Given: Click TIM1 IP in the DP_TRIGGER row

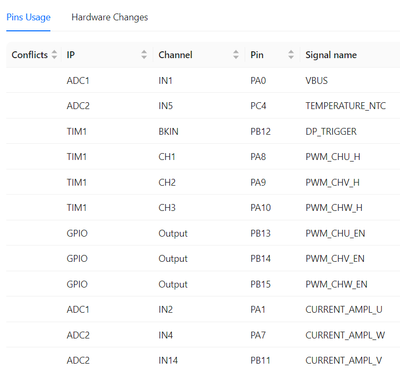Looking at the screenshot, I should (x=77, y=132).
